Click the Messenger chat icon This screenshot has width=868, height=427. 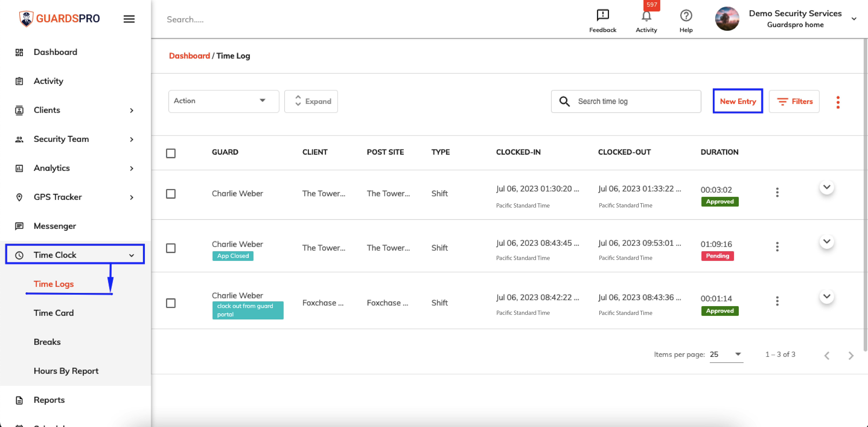point(19,226)
